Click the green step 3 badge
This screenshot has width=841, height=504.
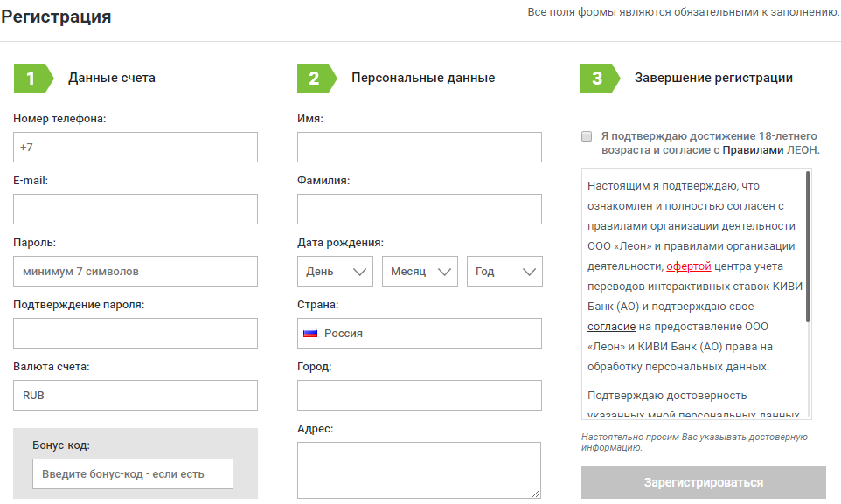click(x=598, y=78)
